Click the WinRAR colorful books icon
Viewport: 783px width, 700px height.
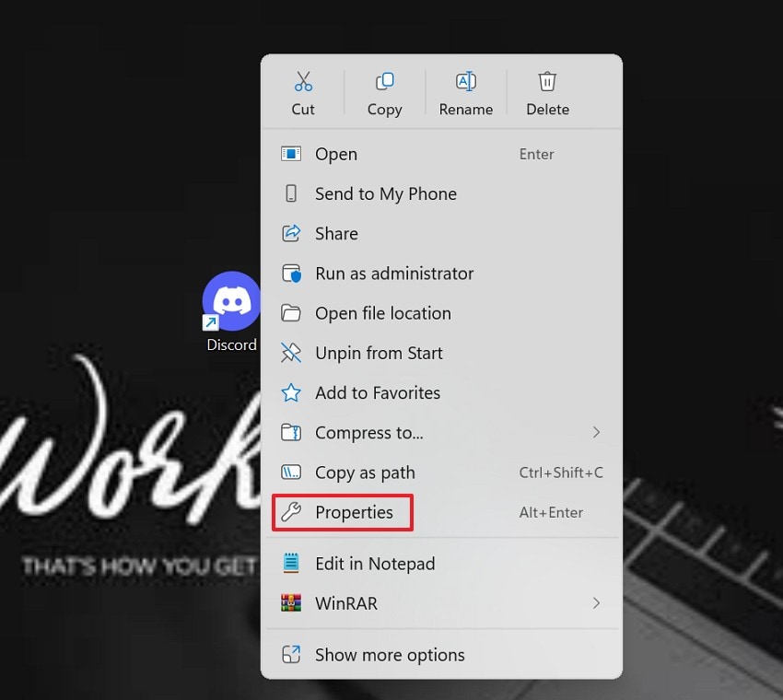pos(290,603)
